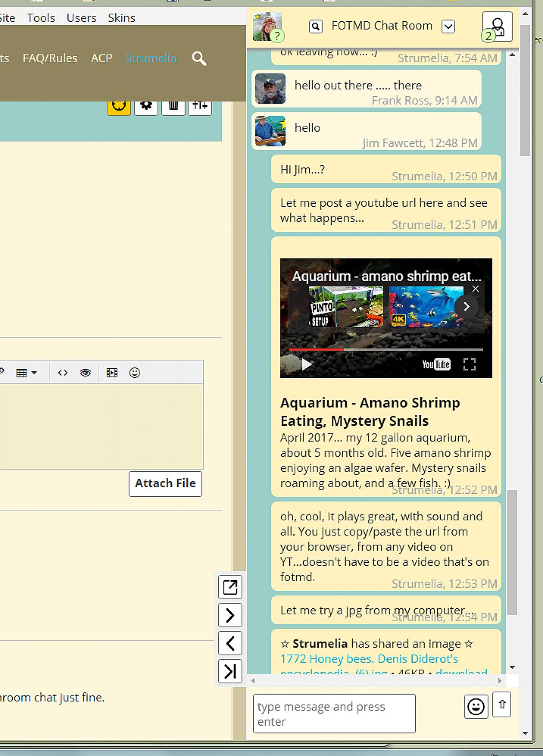Open the FAQ/Rules page

pos(50,58)
